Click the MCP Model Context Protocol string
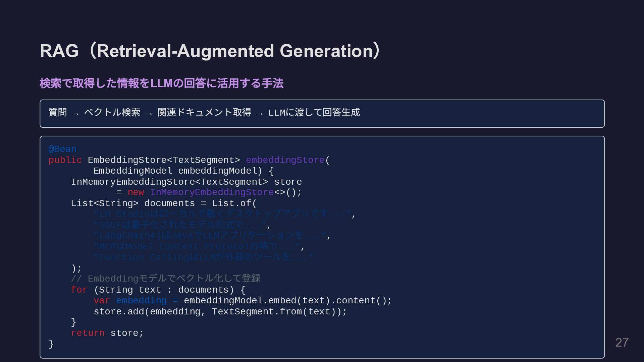This screenshot has width=644, height=362. (x=197, y=247)
